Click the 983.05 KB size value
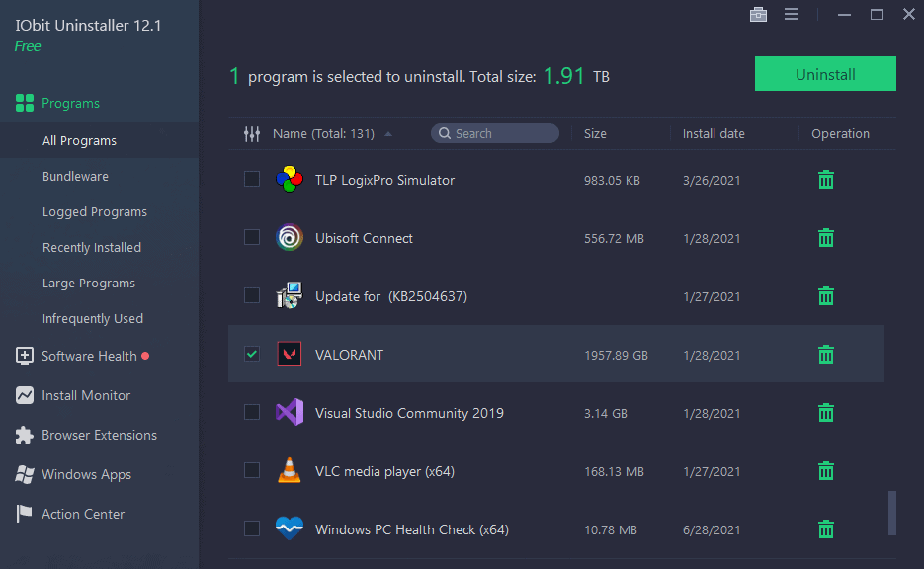This screenshot has height=569, width=924. click(x=612, y=180)
